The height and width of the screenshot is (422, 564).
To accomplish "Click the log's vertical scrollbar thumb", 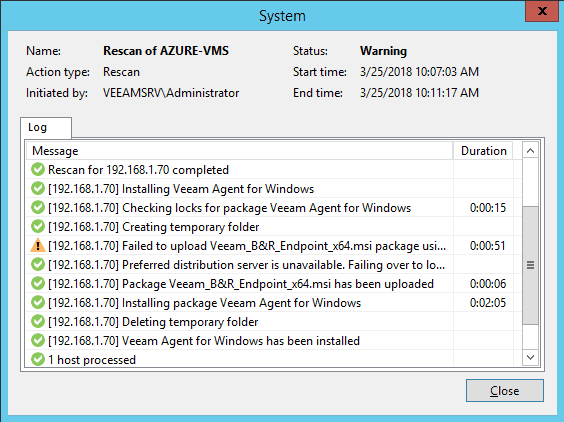I will (x=530, y=266).
